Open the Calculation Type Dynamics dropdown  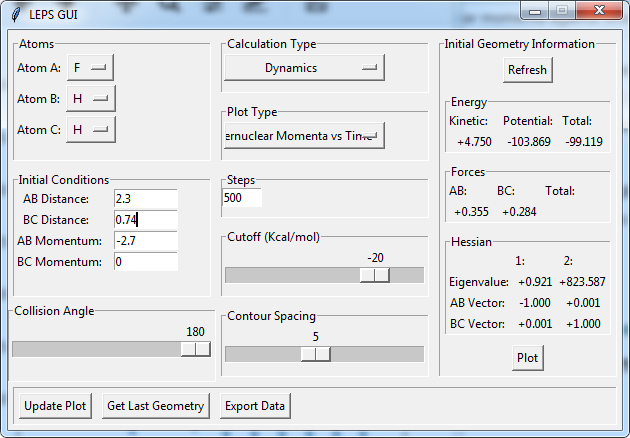(304, 68)
